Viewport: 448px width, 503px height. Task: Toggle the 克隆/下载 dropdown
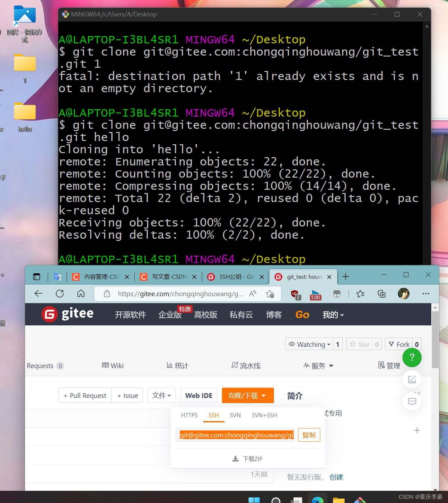click(248, 395)
